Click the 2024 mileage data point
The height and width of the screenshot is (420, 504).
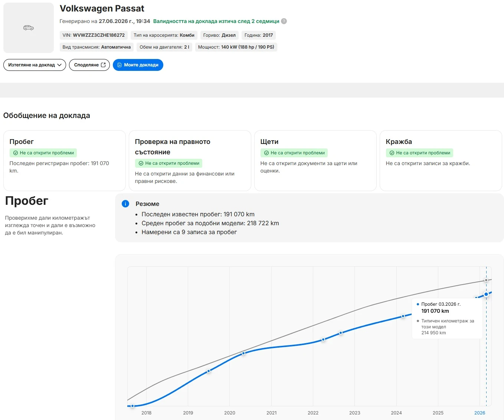[x=403, y=316]
